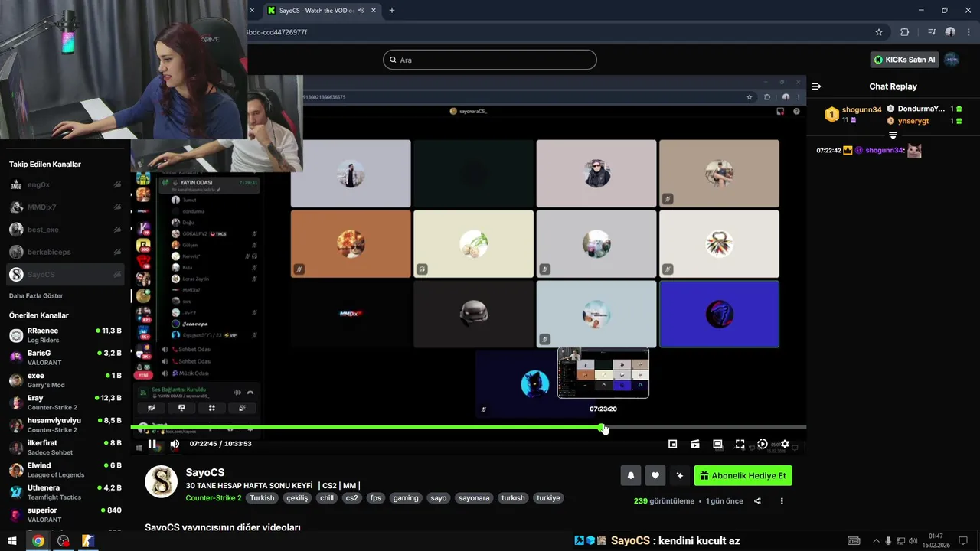Click the taskbar clock showing 01:47
This screenshot has width=980, height=551.
pos(936,541)
